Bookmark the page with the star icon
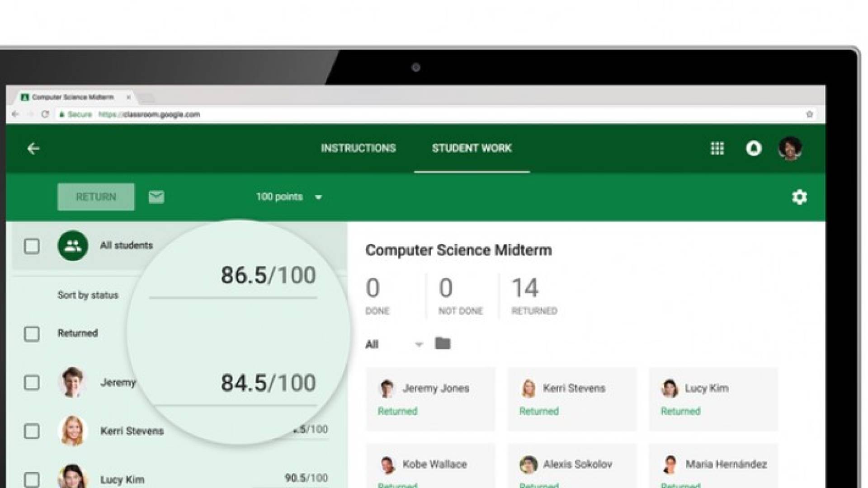The image size is (868, 488). click(x=809, y=114)
